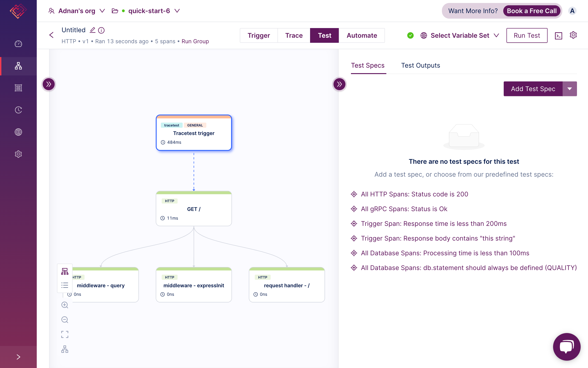Open the Select Variable Set dropdown
The width and height of the screenshot is (588, 368).
[460, 35]
